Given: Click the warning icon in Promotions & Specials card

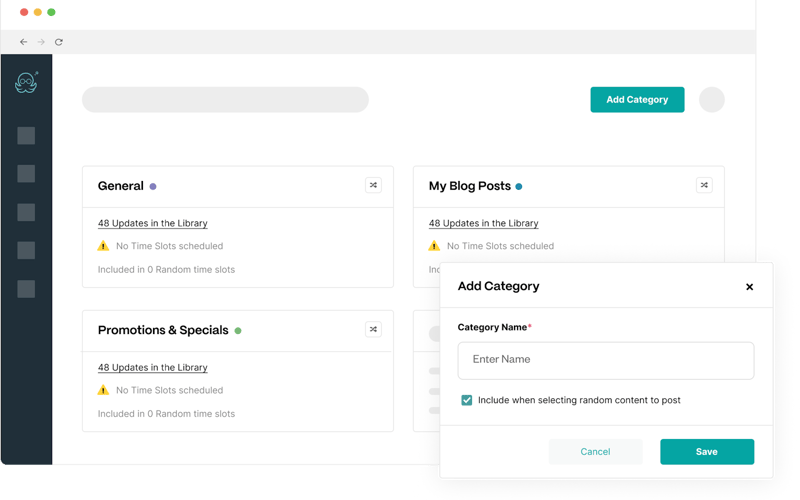Looking at the screenshot, I should click(103, 390).
